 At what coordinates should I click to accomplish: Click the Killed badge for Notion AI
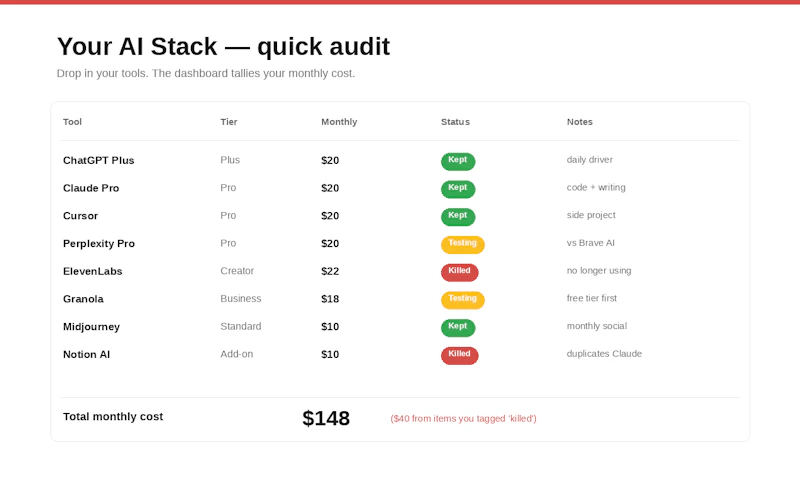pos(459,355)
